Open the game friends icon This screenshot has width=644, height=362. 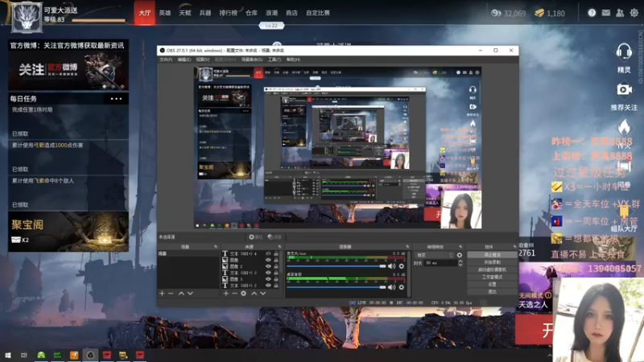(x=620, y=13)
